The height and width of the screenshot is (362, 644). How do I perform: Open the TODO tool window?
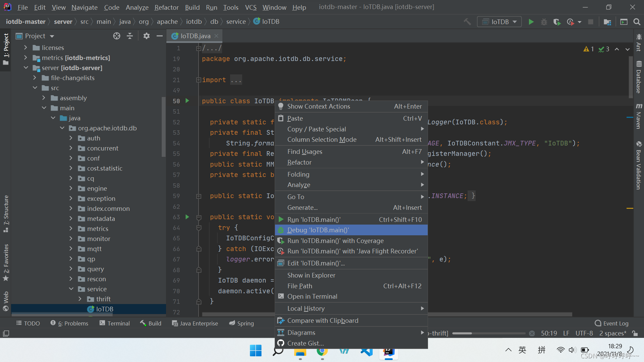point(28,323)
